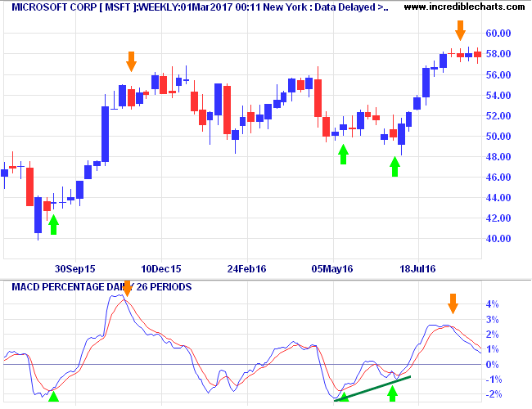Pick the 50.00 price axis label
The width and height of the screenshot is (532, 409).
pyautogui.click(x=498, y=137)
